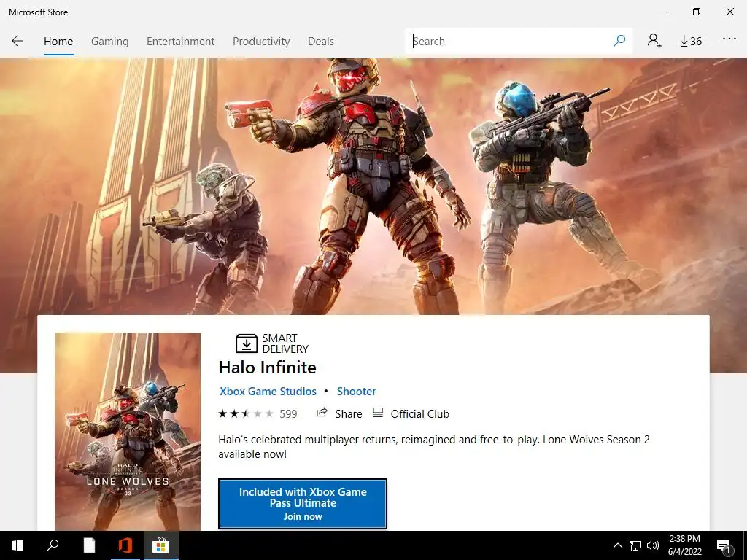This screenshot has width=747, height=560.
Task: Browse the Deals tab
Action: (x=321, y=42)
